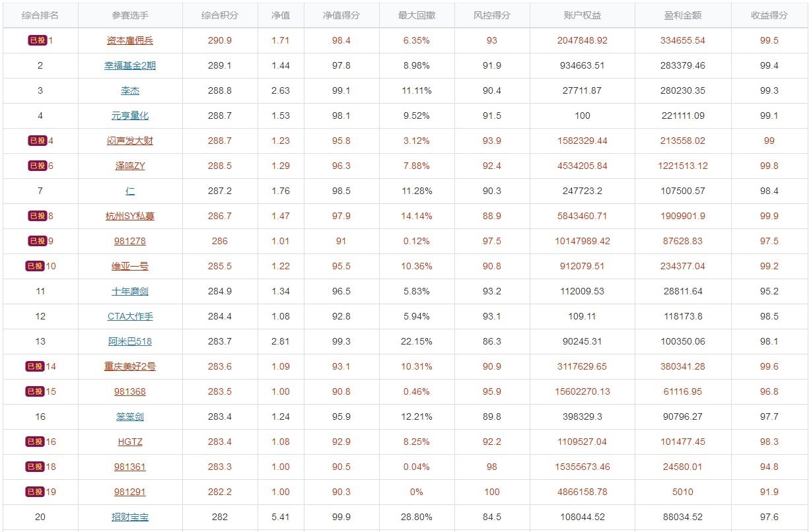Click the 盈利金额 column header
Screen dimensions: 811x532
683,15
